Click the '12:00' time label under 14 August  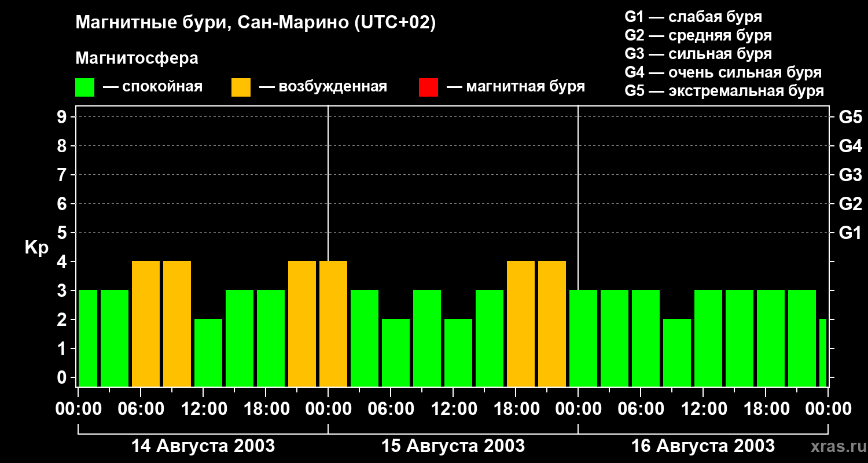tap(203, 409)
